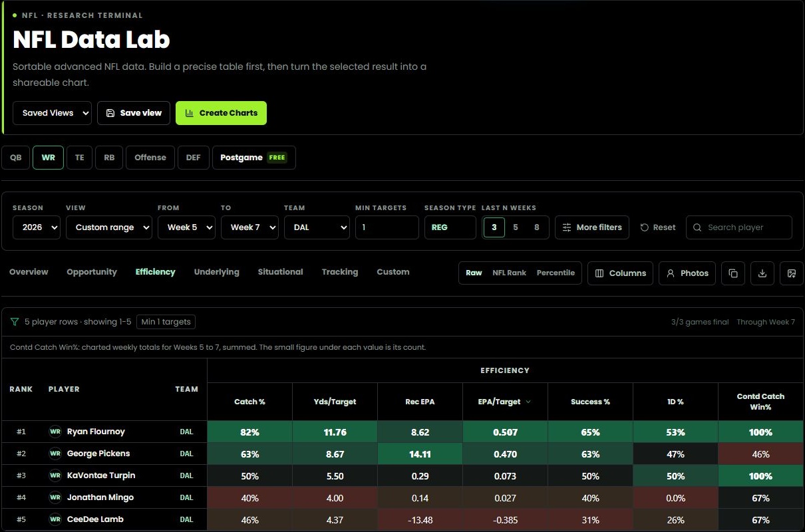
Task: Select the QB position tab
Action: pos(15,158)
